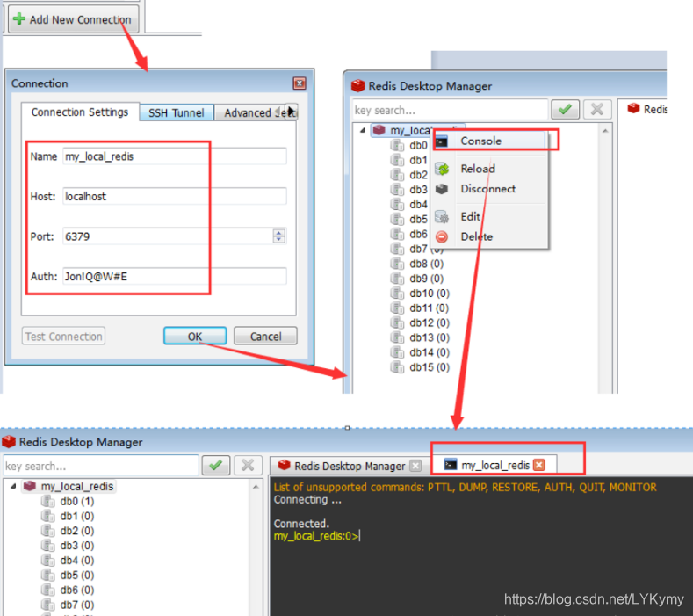Click db1 (0) database icon in lower window
The height and width of the screenshot is (616, 693).
point(47,516)
